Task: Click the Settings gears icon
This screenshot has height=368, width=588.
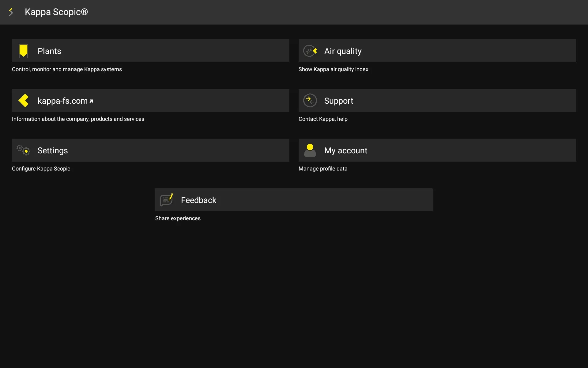Action: [23, 150]
